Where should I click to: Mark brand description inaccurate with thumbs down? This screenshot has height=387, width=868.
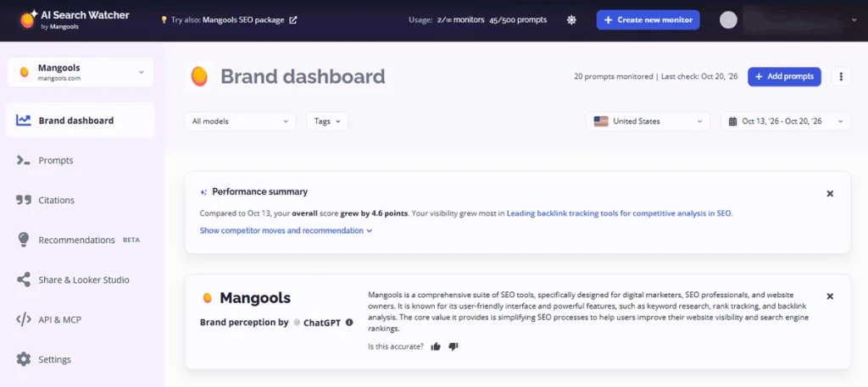(x=453, y=346)
